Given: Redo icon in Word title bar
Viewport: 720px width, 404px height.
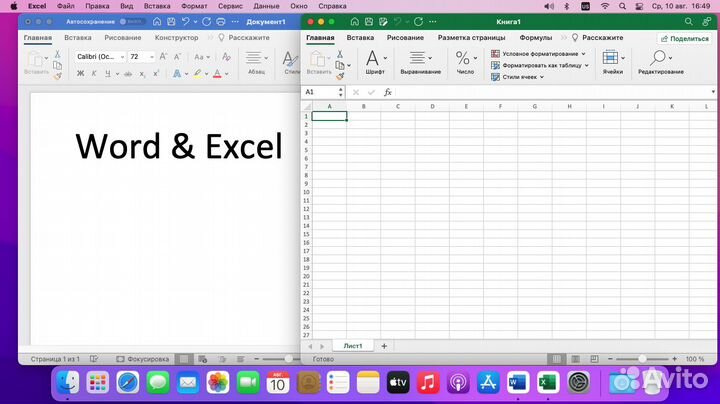Looking at the screenshot, I should tap(207, 22).
